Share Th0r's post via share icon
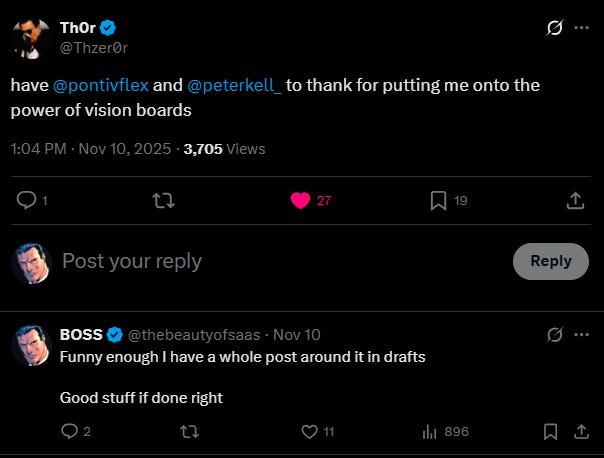The height and width of the screenshot is (458, 604). 575,201
